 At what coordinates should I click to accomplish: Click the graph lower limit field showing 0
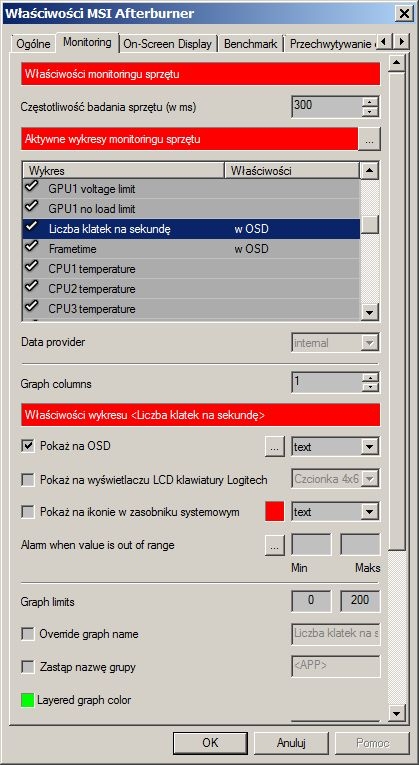pos(311,601)
